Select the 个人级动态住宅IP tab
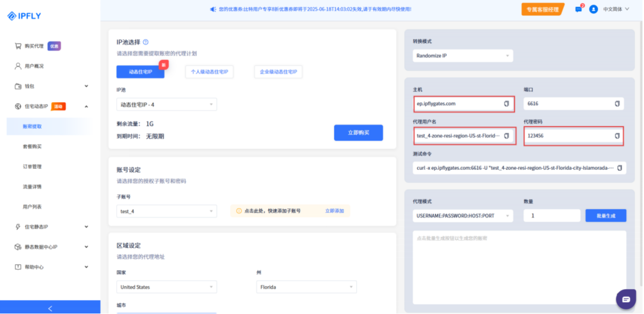The width and height of the screenshot is (644, 314). pyautogui.click(x=210, y=72)
